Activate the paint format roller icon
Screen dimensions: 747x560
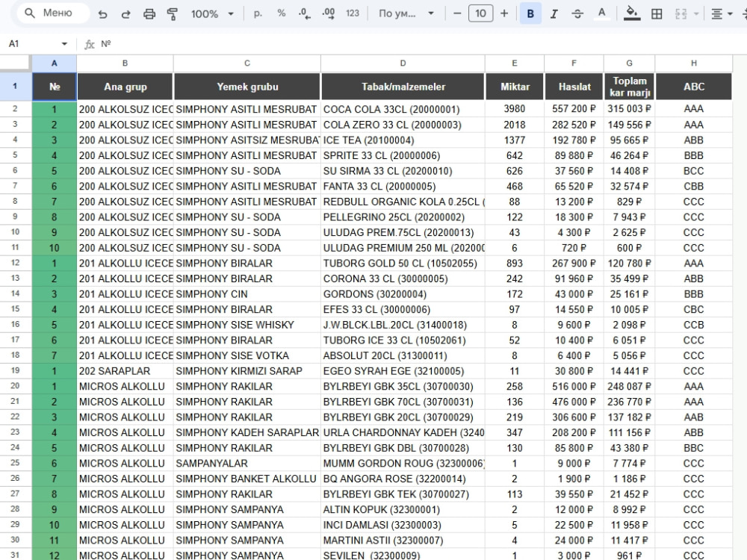tap(173, 13)
